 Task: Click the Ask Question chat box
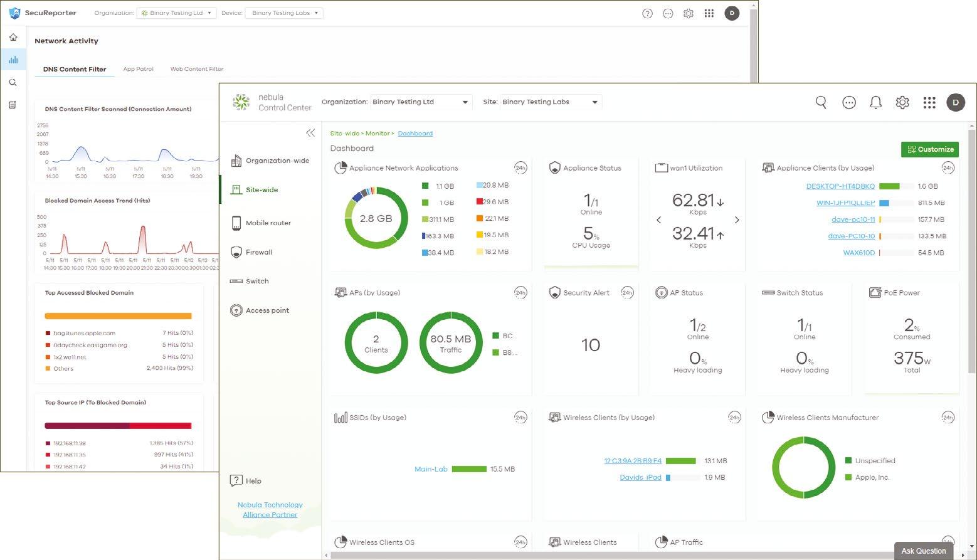point(924,551)
